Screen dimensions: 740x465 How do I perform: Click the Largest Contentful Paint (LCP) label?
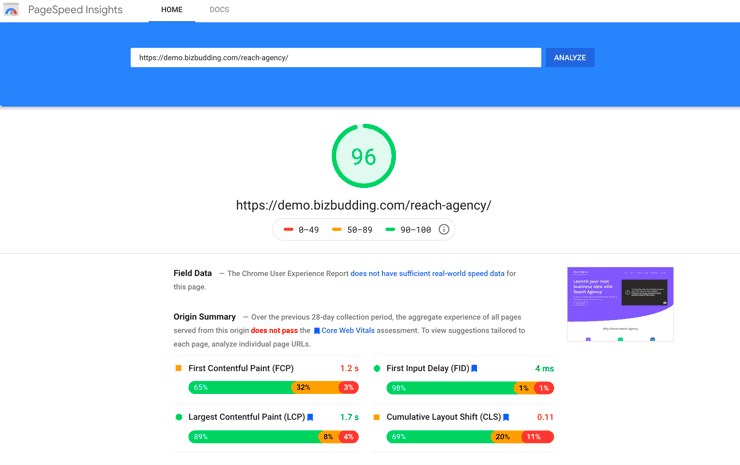tap(246, 417)
